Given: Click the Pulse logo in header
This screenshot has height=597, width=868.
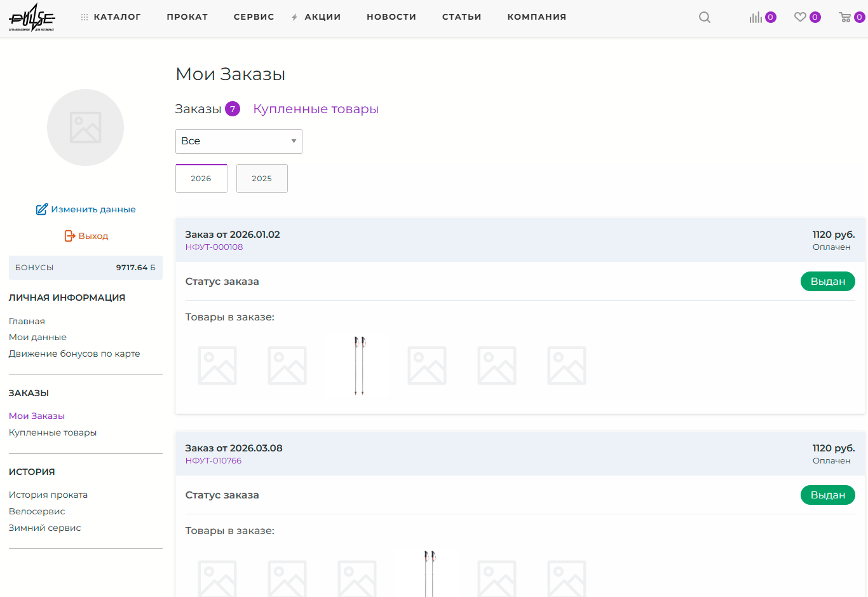Looking at the screenshot, I should coord(32,17).
